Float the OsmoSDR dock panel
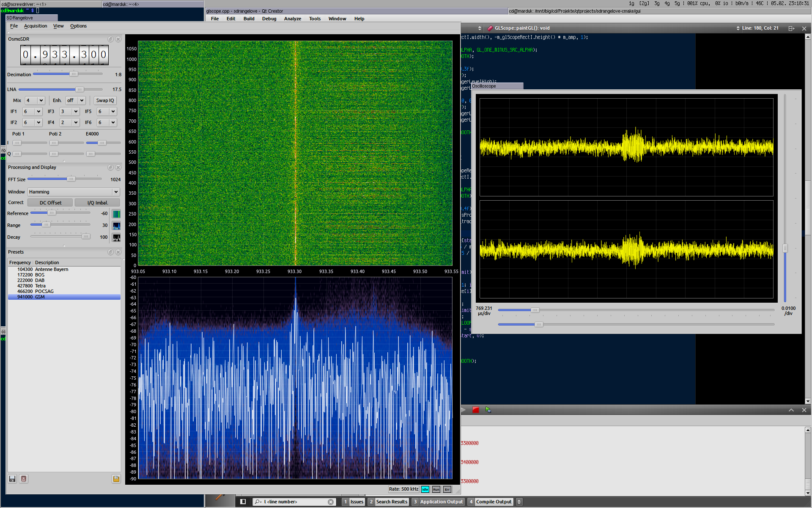 [x=111, y=39]
